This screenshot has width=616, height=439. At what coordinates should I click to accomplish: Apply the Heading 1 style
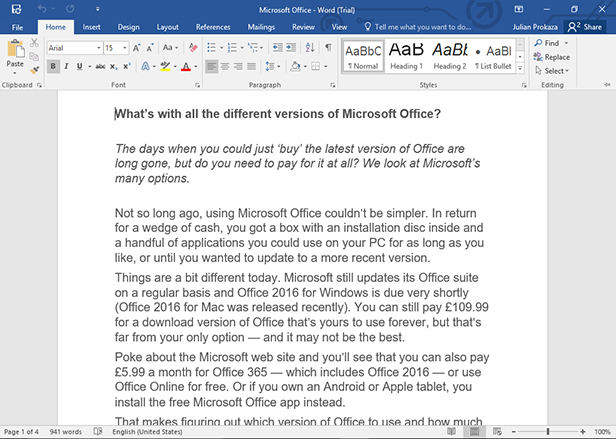406,56
